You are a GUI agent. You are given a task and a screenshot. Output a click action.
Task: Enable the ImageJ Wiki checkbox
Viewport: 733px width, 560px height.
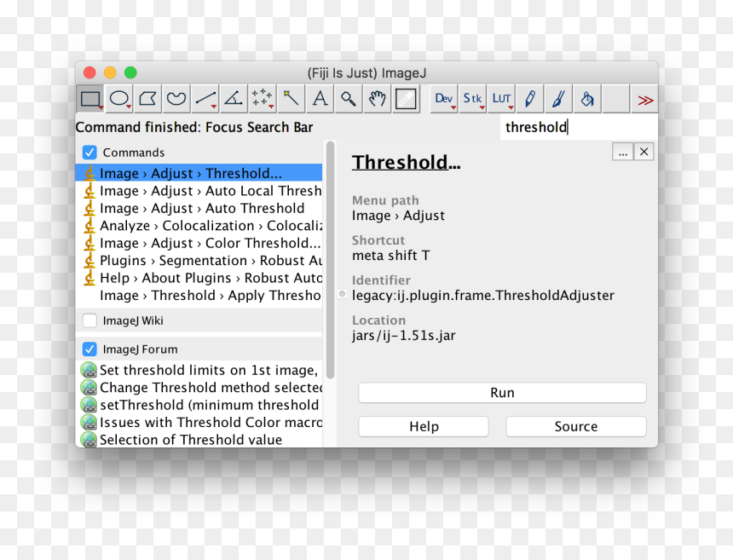[89, 320]
